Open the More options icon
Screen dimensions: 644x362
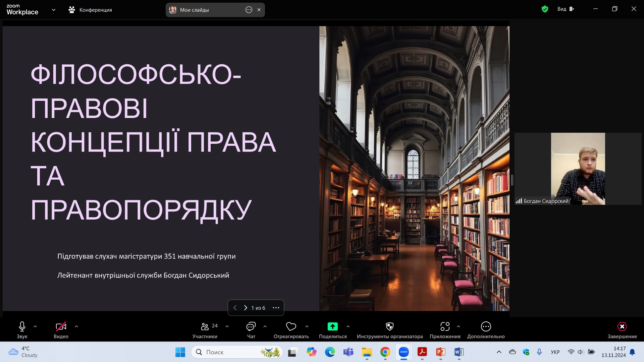pyautogui.click(x=486, y=326)
